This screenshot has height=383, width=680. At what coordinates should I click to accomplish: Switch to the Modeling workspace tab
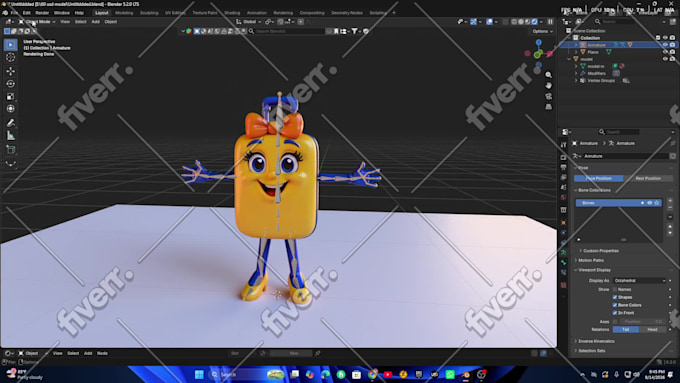(x=124, y=13)
